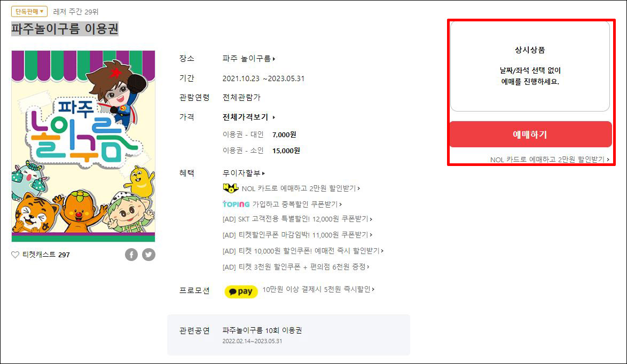
Task: Open 티켓 10,000원 할인쿠폰 link
Action: pos(303,251)
